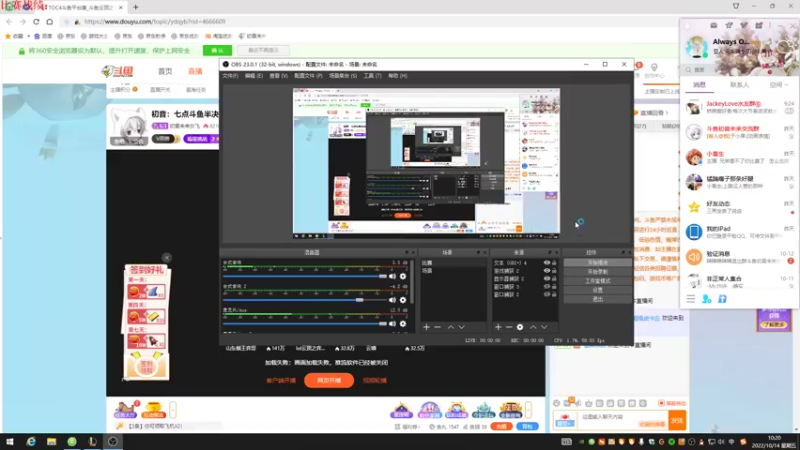Adjust first mixer channel volume slider
The height and width of the screenshot is (450, 800).
[305, 276]
